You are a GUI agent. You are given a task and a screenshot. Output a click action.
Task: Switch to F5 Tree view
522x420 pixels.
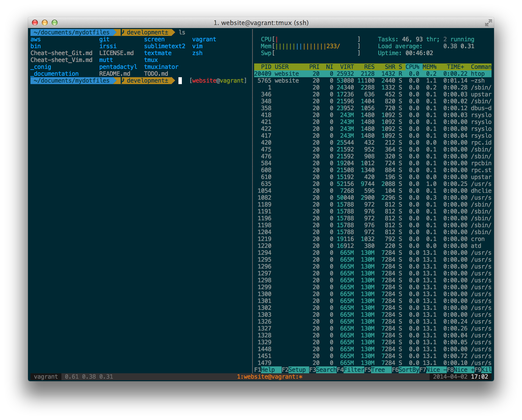tap(378, 370)
